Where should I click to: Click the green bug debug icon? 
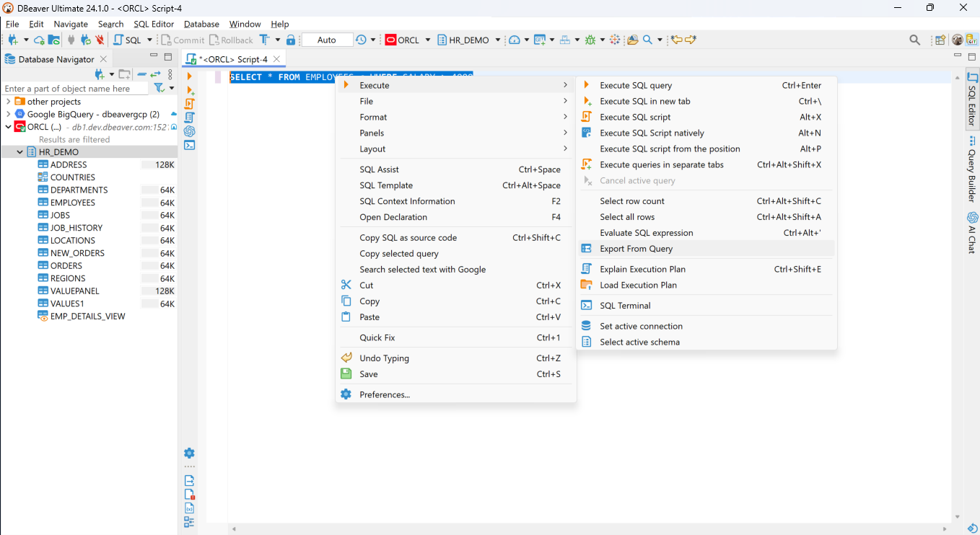coord(590,40)
